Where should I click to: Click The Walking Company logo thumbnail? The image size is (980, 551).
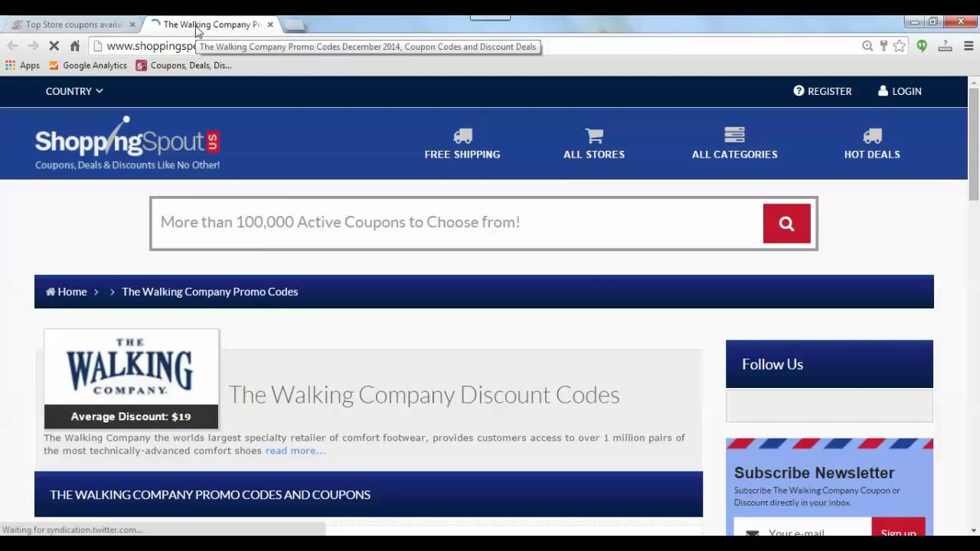pyautogui.click(x=131, y=367)
